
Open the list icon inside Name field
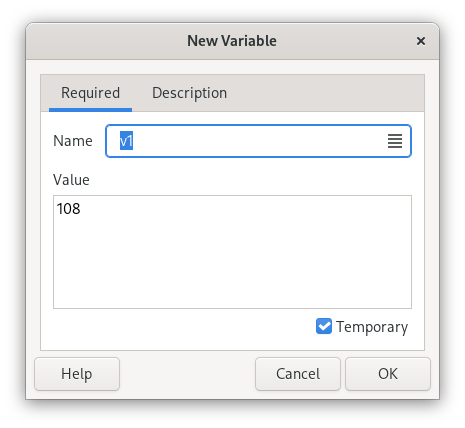tap(395, 141)
